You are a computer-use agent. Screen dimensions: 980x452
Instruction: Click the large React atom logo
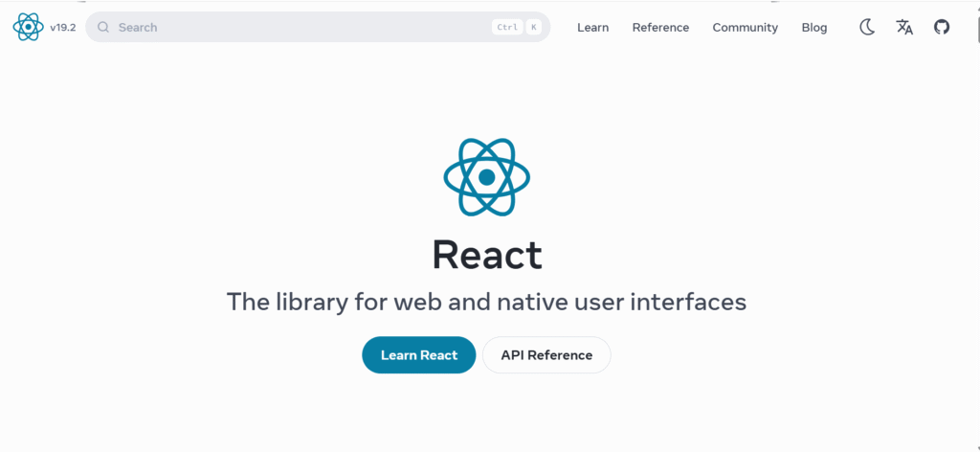(486, 177)
